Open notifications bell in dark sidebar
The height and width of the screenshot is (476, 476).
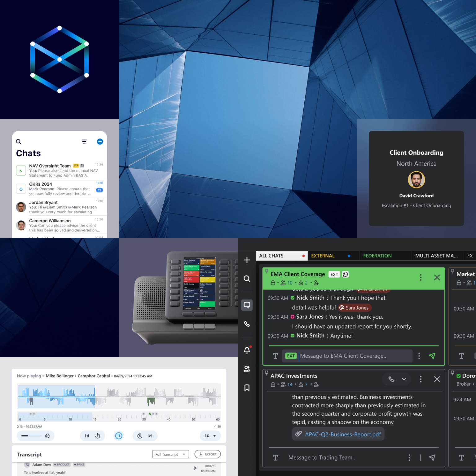(x=247, y=350)
